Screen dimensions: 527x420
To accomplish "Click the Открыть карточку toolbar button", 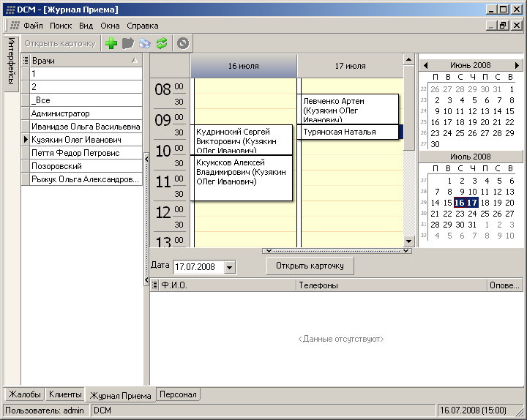I will pyautogui.click(x=60, y=43).
